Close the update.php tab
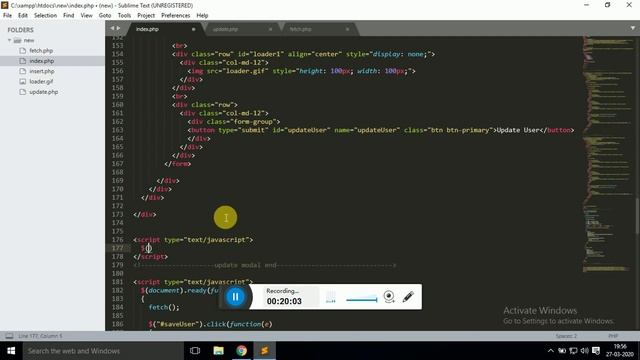Viewport: 640px width, 360px height. (270, 29)
